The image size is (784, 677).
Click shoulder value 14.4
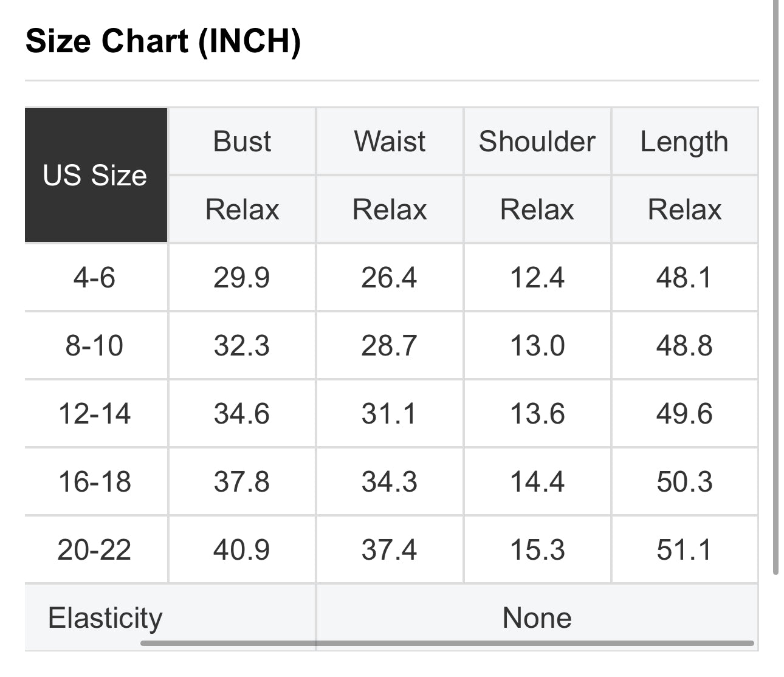(x=537, y=482)
